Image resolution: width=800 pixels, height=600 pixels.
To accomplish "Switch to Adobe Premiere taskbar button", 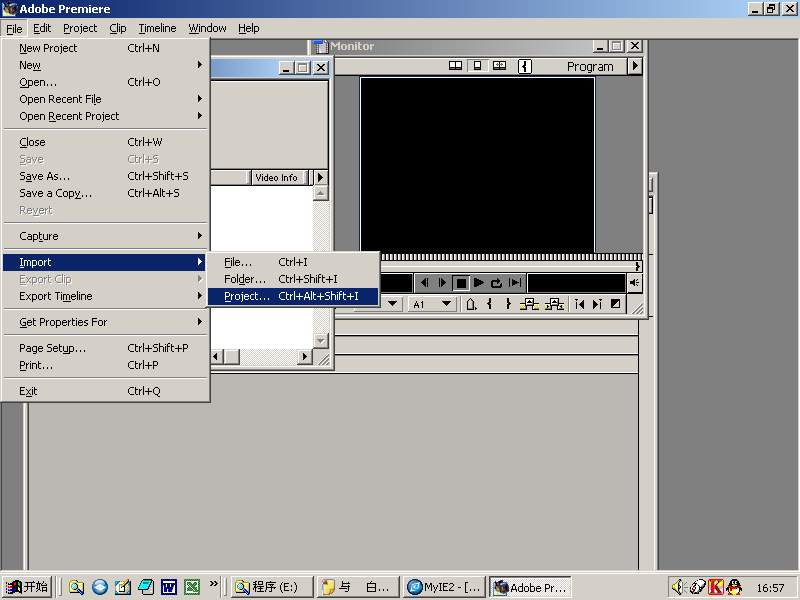I will point(531,587).
